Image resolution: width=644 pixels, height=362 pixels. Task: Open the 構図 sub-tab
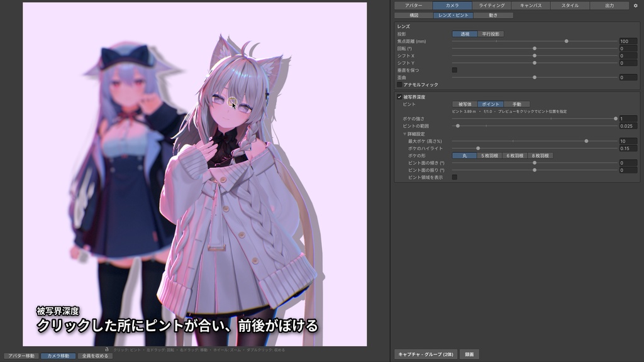(414, 15)
